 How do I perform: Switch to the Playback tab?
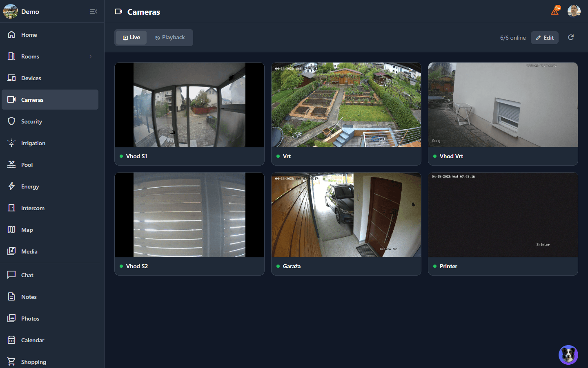tap(170, 37)
